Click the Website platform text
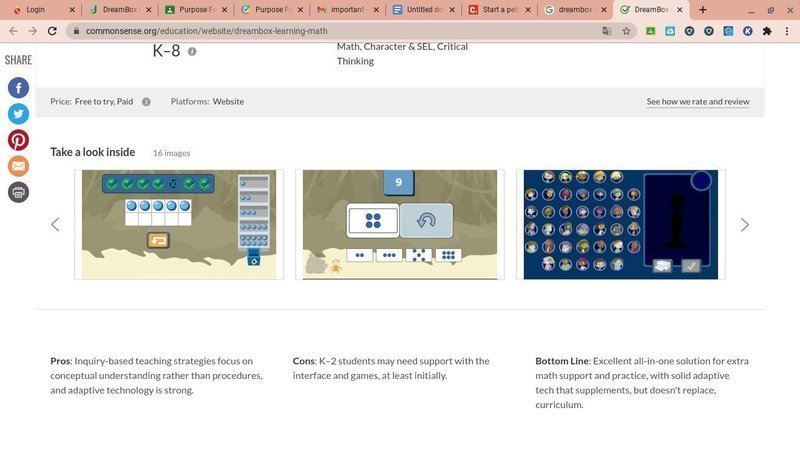This screenshot has width=800, height=450. coord(228,102)
